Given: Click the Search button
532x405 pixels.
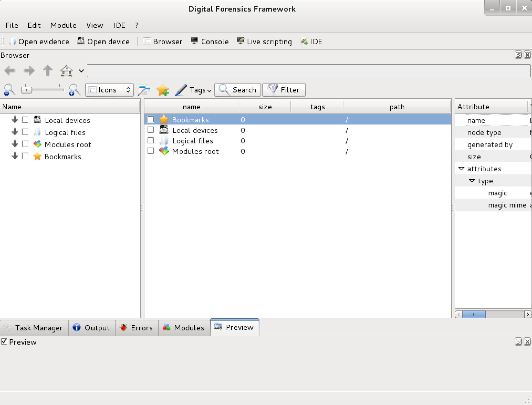Looking at the screenshot, I should click(238, 90).
